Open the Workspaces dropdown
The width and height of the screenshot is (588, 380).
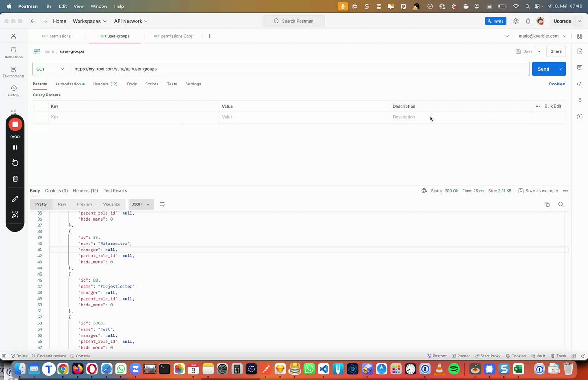pyautogui.click(x=90, y=21)
